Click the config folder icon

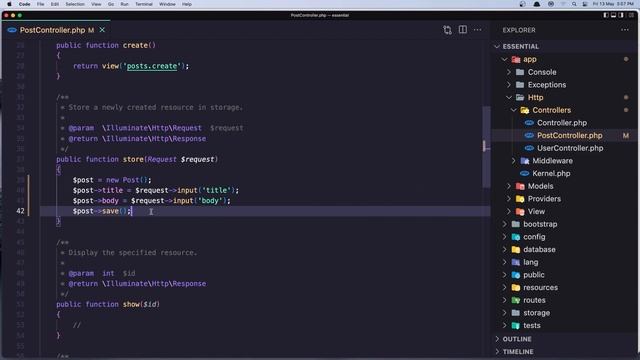[x=516, y=237]
